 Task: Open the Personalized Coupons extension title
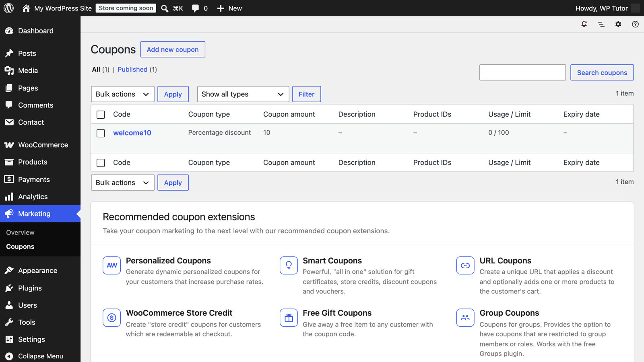click(x=168, y=261)
